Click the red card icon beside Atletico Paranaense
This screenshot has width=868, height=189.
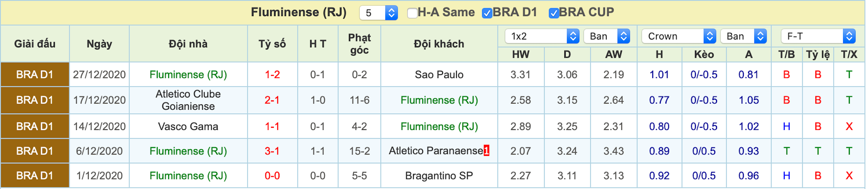[x=486, y=151]
